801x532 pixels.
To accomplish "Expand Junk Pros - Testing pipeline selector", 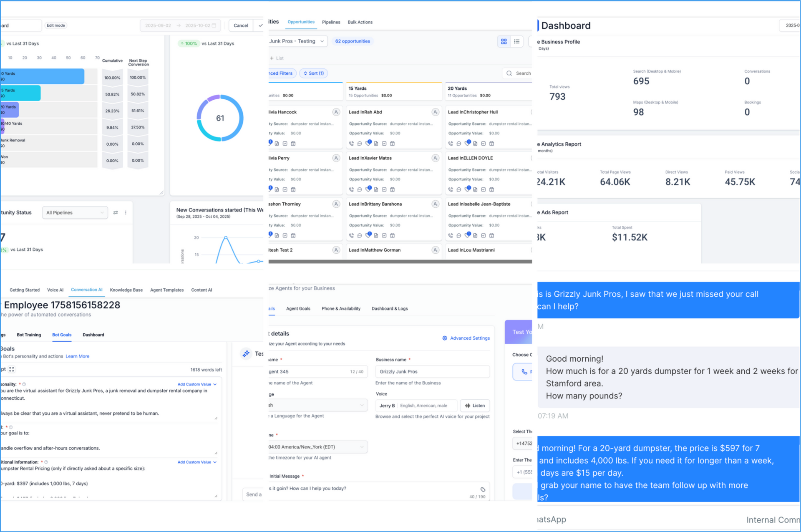I will (x=297, y=41).
